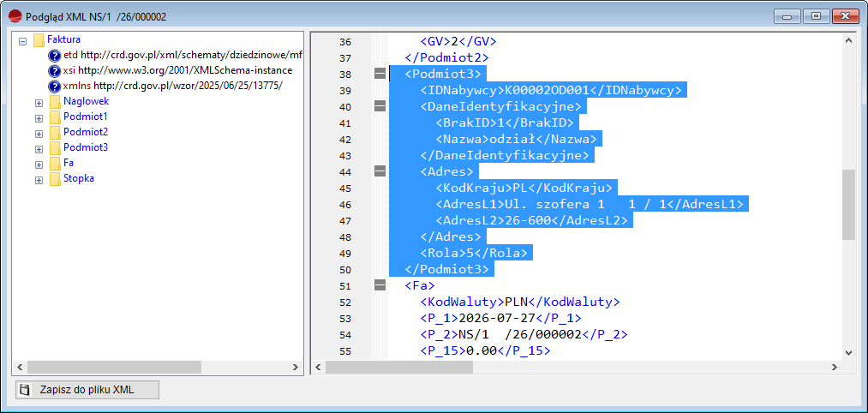The image size is (868, 413).
Task: Click the AdresL2 26-600 line
Action: (531, 220)
